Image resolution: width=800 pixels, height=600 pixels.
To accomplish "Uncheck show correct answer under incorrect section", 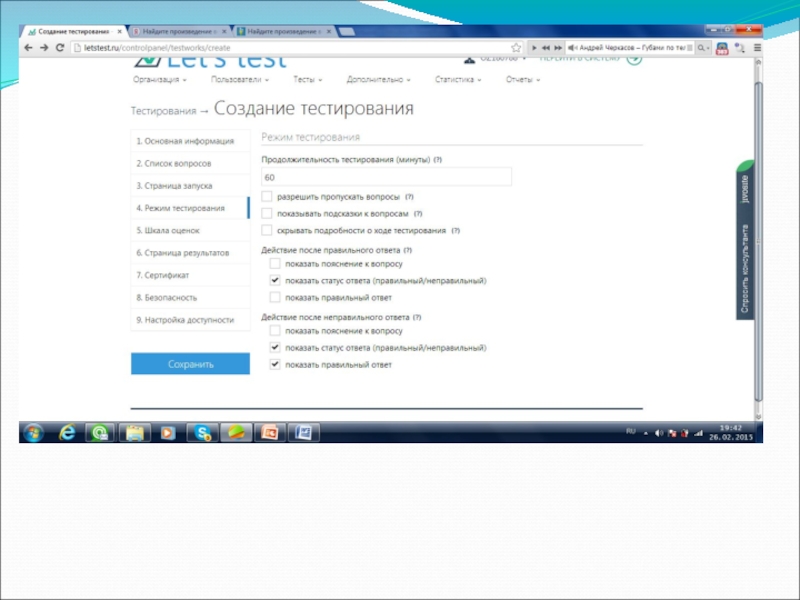I will 274,364.
